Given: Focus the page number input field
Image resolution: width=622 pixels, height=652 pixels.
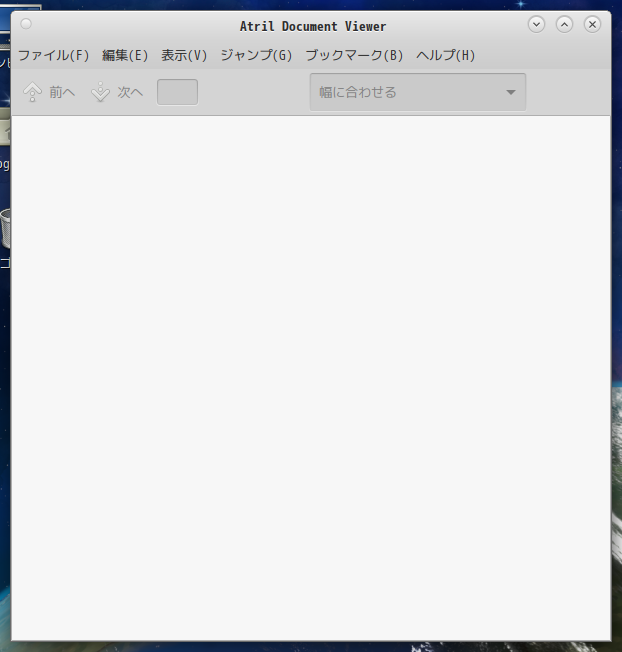Looking at the screenshot, I should tap(178, 92).
